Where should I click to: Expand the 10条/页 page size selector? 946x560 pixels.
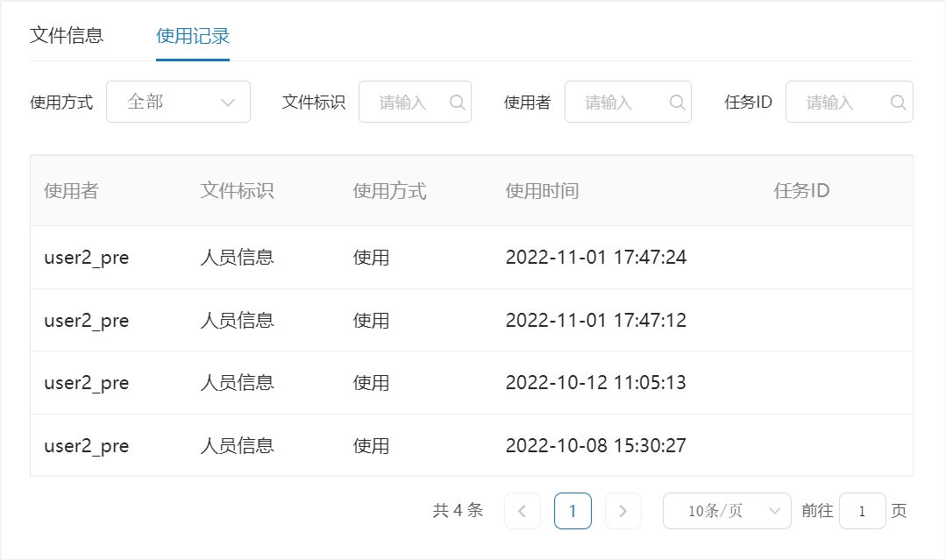pyautogui.click(x=727, y=511)
